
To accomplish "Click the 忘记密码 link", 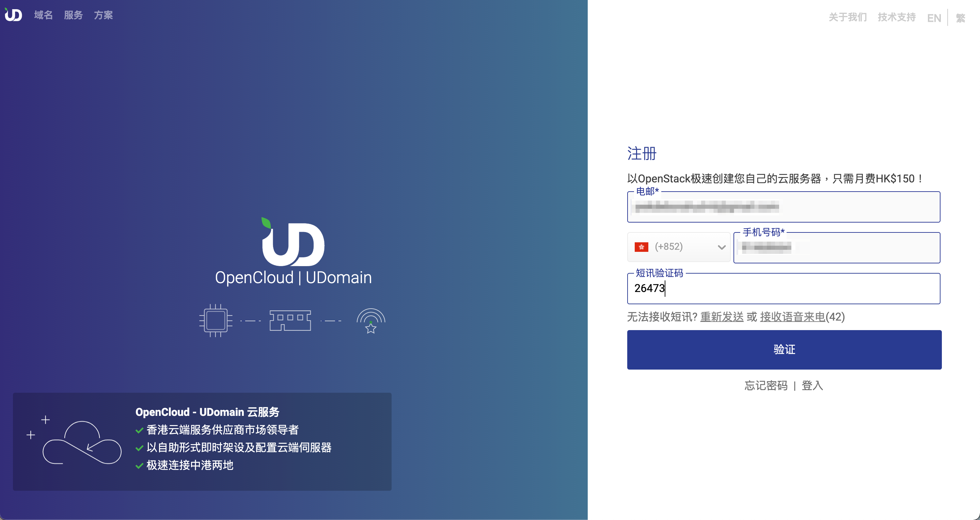I will point(766,386).
